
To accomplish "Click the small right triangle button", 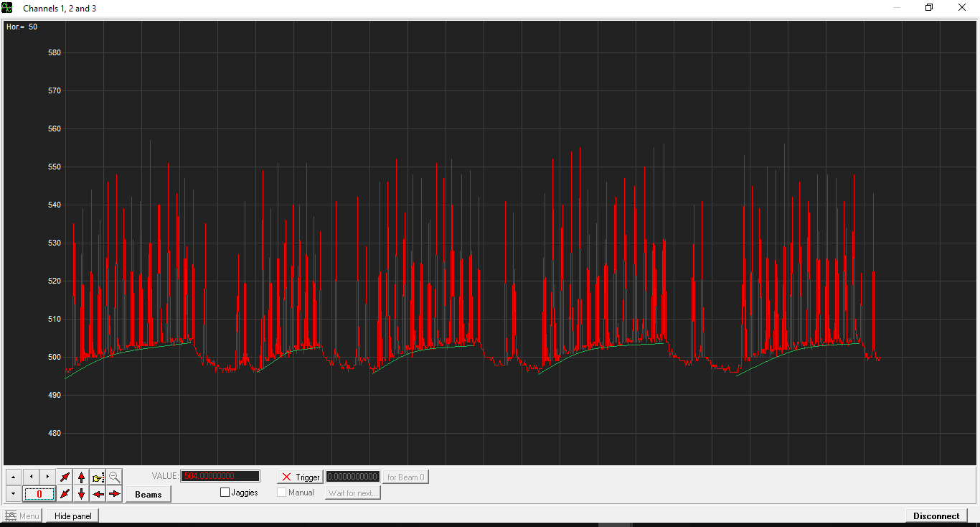I will pyautogui.click(x=47, y=477).
